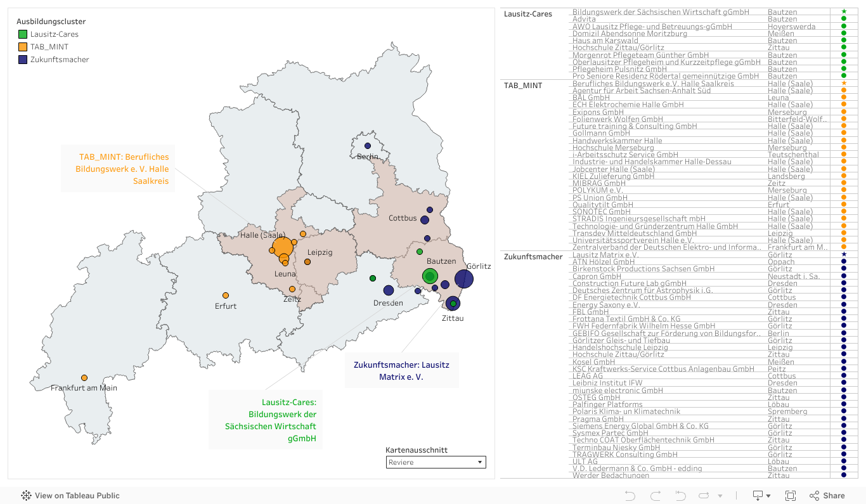The width and height of the screenshot is (866, 504).
Task: Click the loop-arrow replay icon in the toolbar
Action: coord(704,496)
